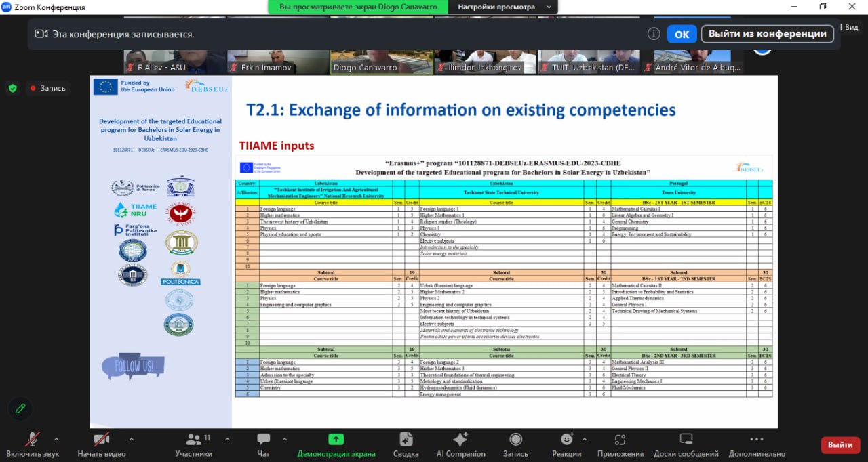Screen dimensions: 868x462
Task: Click the 'Tashkent State Technical University' cell
Action: pyautogui.click(x=501, y=192)
